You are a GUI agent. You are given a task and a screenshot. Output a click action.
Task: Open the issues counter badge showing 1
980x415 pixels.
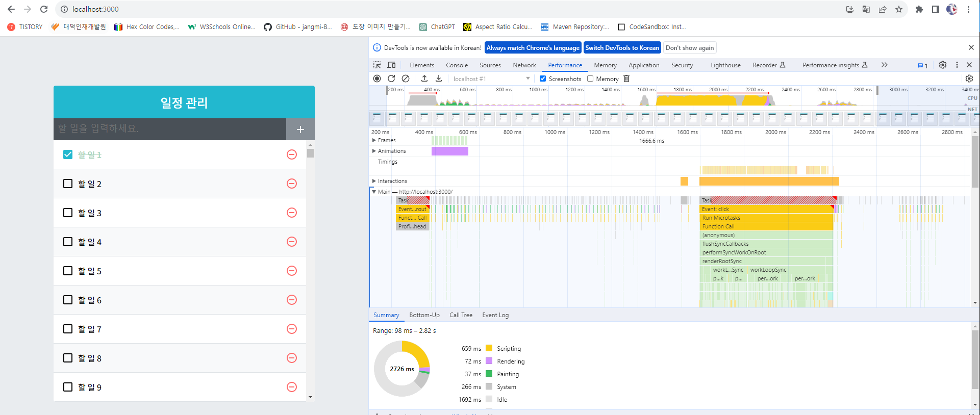pos(923,65)
